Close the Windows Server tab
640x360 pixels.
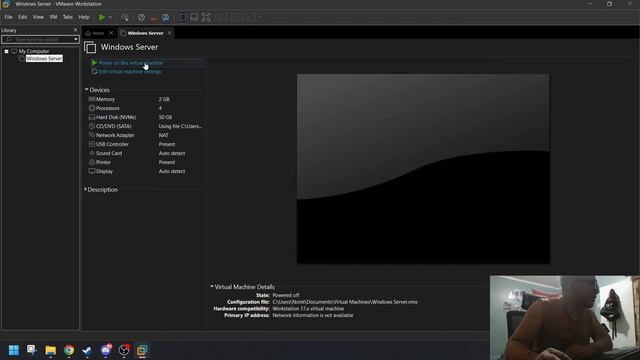[x=169, y=33]
